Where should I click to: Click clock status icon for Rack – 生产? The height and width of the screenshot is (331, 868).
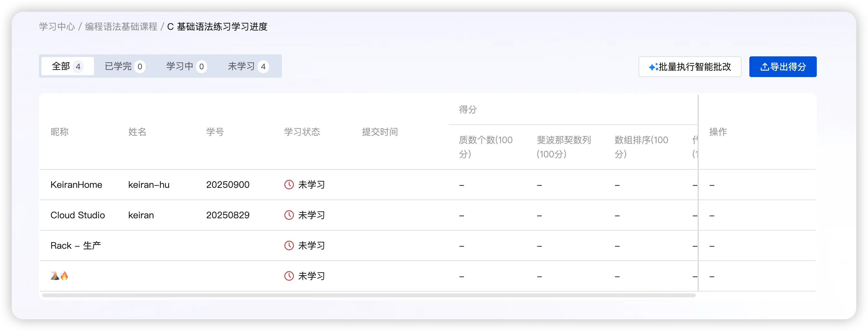[x=289, y=245]
